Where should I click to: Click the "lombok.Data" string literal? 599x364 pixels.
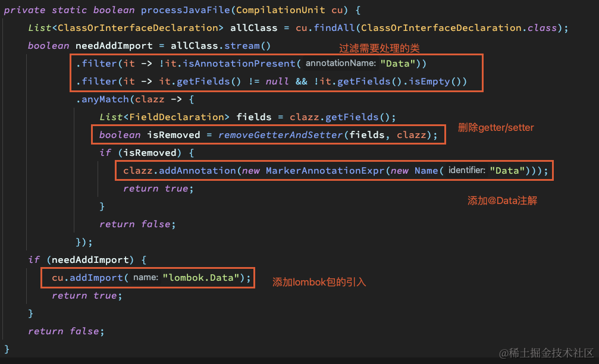(x=201, y=278)
